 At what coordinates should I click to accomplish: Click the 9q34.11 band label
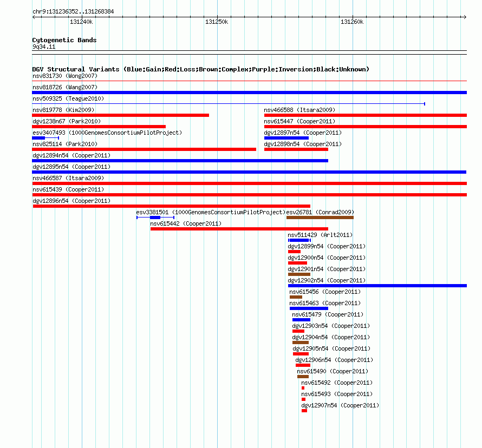(x=44, y=47)
